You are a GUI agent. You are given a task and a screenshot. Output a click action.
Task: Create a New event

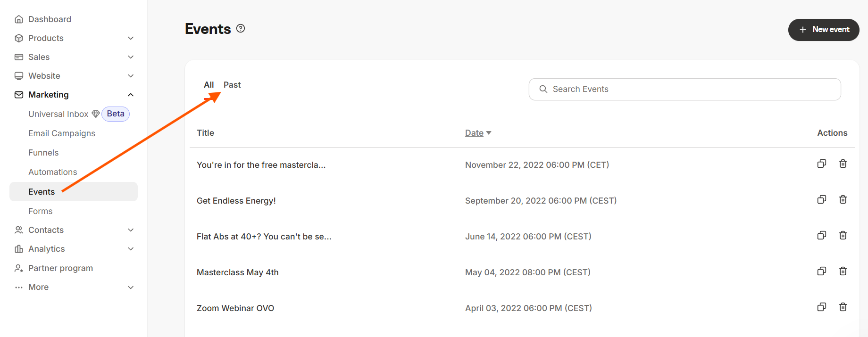(823, 30)
